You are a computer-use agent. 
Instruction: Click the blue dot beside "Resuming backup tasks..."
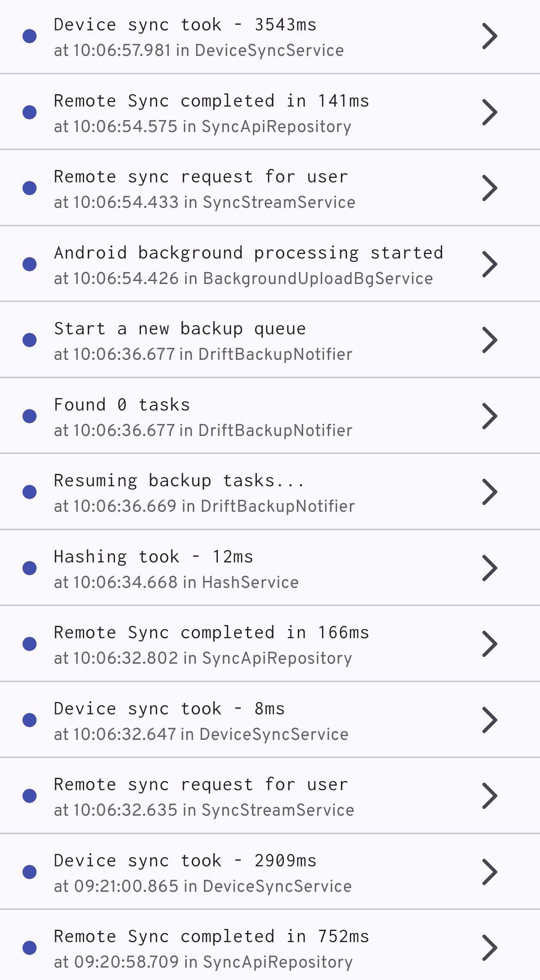tap(30, 492)
